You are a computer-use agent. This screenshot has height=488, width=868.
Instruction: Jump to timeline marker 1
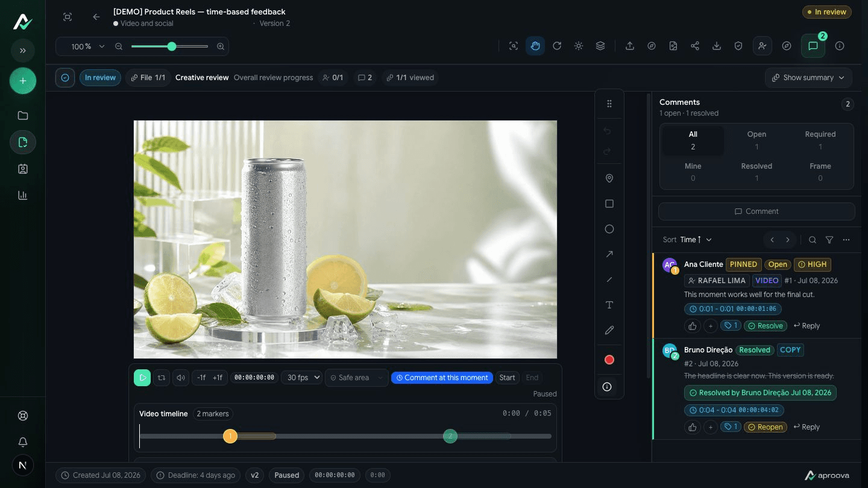230,436
